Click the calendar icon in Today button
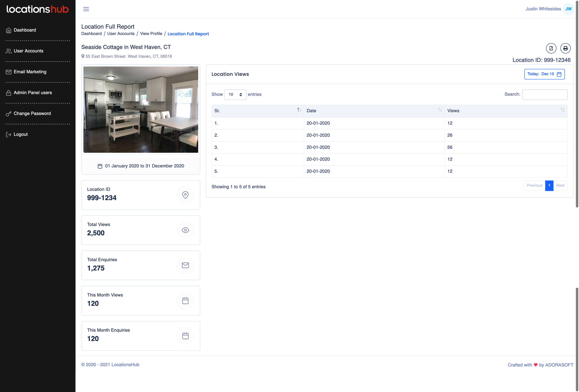This screenshot has height=392, width=579. [x=559, y=74]
